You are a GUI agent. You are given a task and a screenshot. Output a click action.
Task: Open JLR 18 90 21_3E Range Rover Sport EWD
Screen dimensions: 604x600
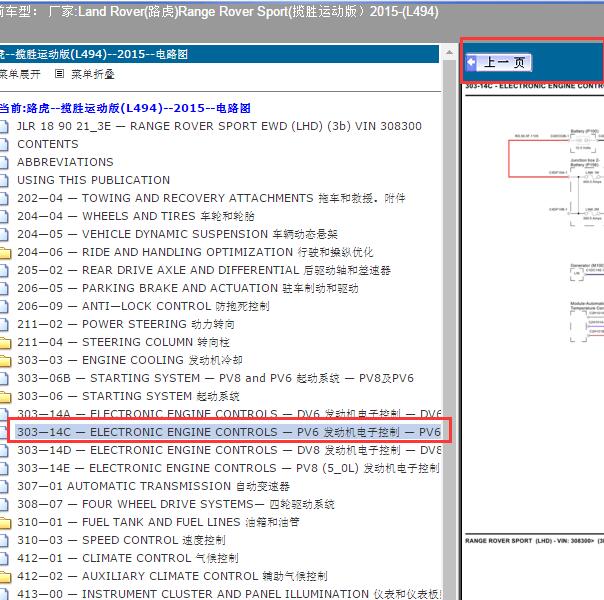219,126
